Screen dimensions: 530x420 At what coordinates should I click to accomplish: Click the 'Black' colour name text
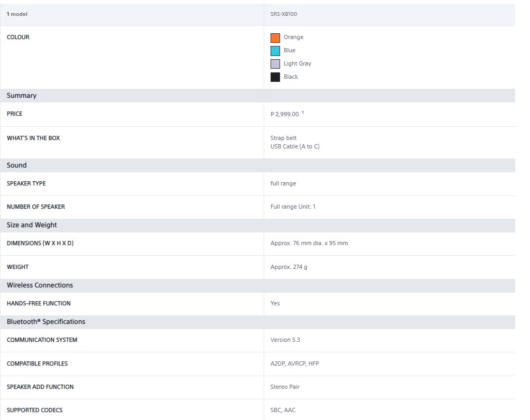[x=291, y=77]
